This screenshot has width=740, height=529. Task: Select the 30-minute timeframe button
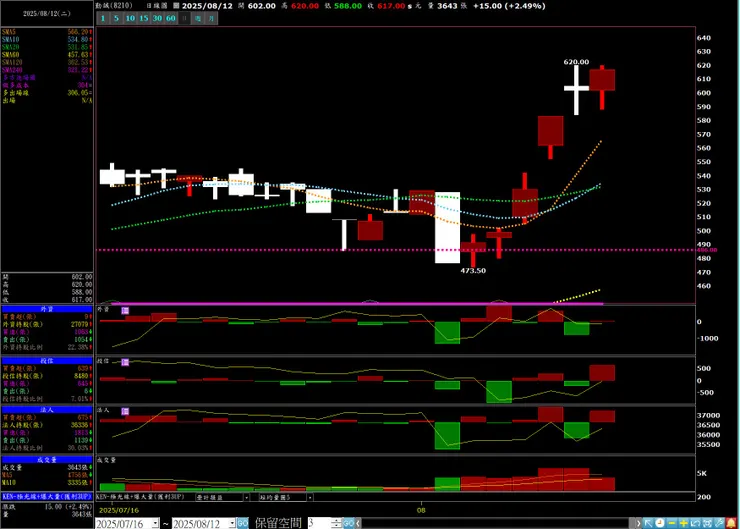(x=157, y=18)
